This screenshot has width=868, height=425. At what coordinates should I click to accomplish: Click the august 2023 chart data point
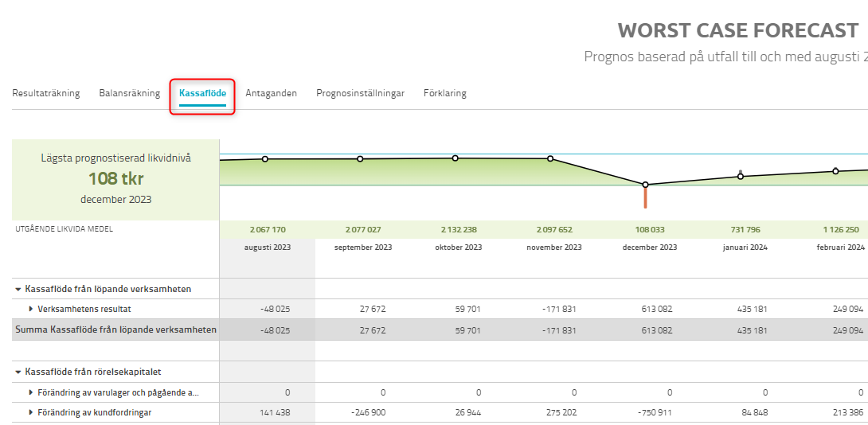264,159
